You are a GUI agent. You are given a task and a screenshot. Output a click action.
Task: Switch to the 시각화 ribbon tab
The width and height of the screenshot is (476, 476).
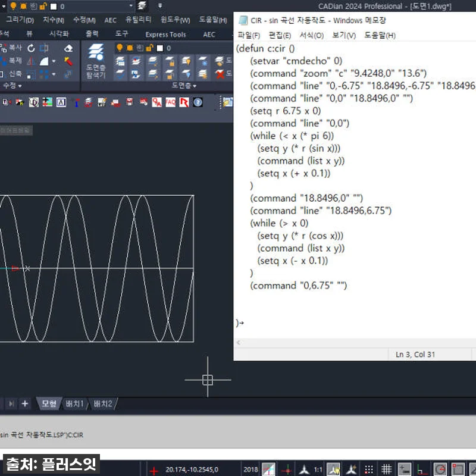tap(59, 34)
